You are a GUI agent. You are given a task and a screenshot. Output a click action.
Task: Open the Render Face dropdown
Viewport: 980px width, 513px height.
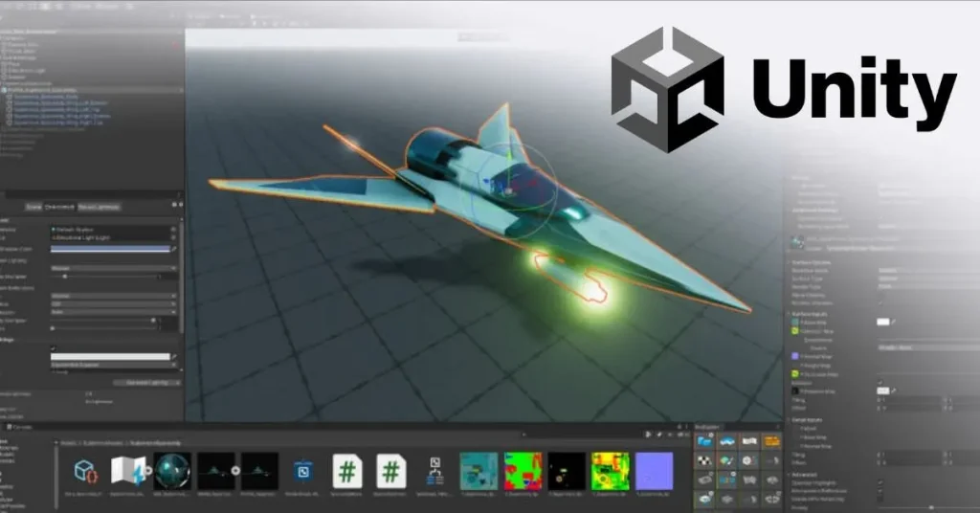928,287
